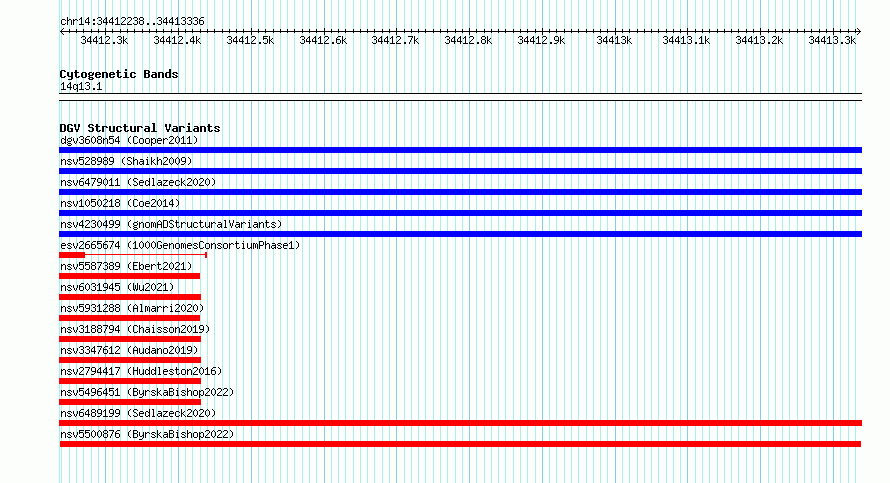Click the blue bar for nsv6479011
Viewport: 890px width, 483px height.
pyautogui.click(x=460, y=192)
